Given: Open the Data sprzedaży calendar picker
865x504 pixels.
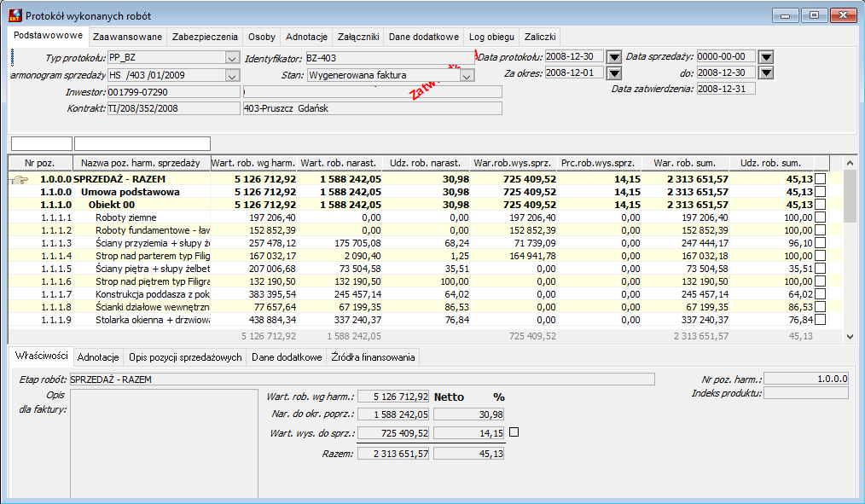Looking at the screenshot, I should 766,57.
